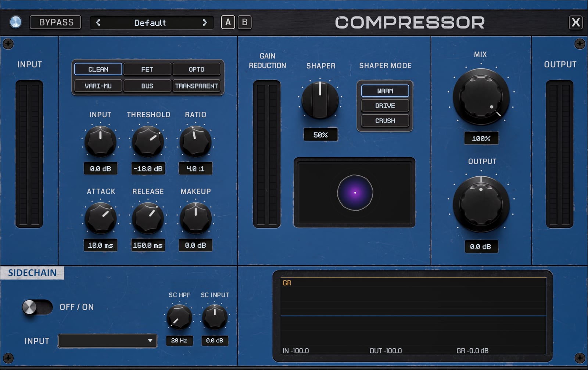
Task: Click the ATTACK knob
Action: [100, 218]
